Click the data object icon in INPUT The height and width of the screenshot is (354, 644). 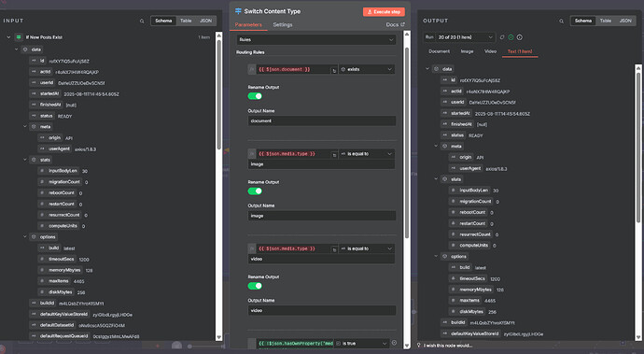click(25, 50)
